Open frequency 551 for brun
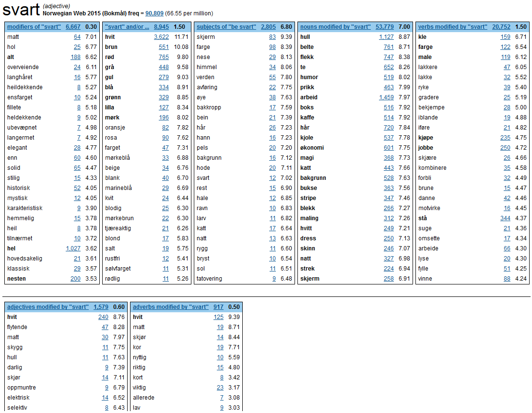532x413 pixels. [x=164, y=47]
